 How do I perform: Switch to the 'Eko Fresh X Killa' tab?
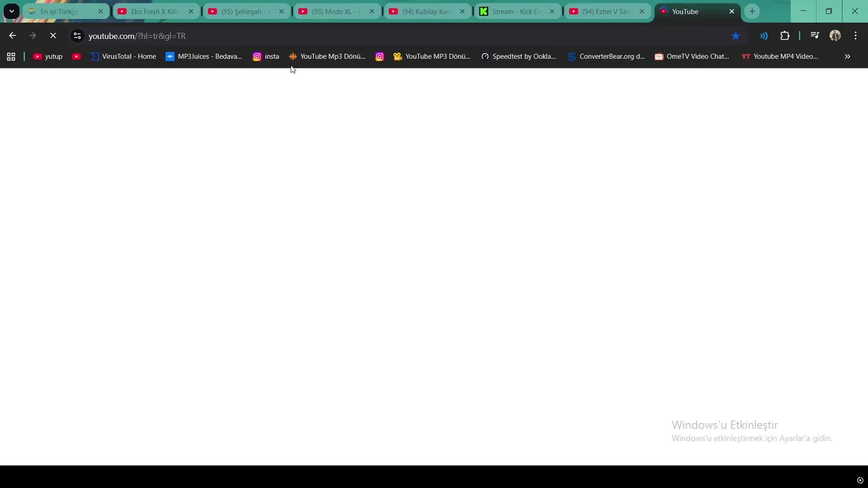tap(155, 12)
